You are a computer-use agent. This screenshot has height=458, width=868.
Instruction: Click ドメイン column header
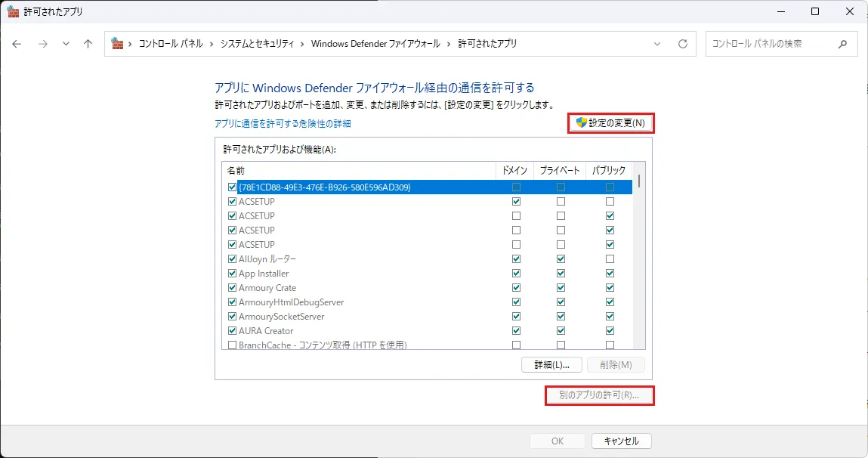[x=514, y=171]
